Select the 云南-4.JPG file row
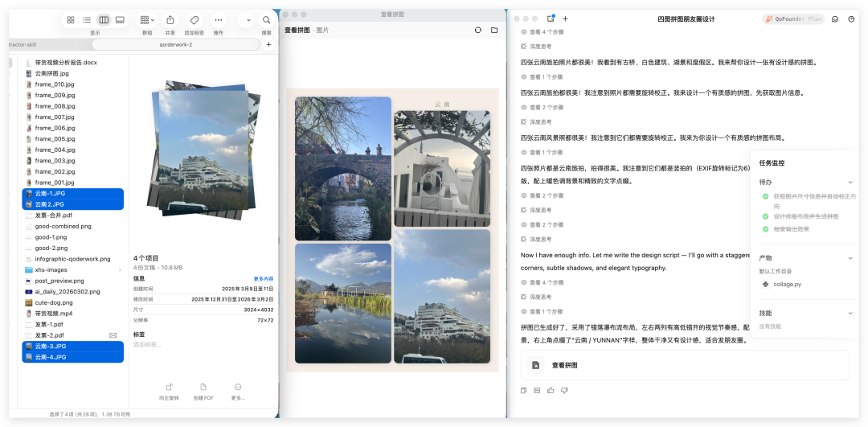 click(x=73, y=357)
